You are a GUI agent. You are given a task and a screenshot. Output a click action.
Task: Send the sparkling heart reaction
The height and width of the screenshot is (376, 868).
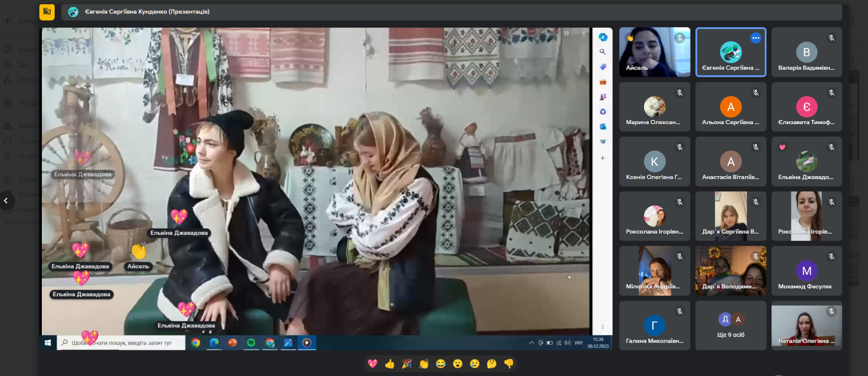click(373, 364)
